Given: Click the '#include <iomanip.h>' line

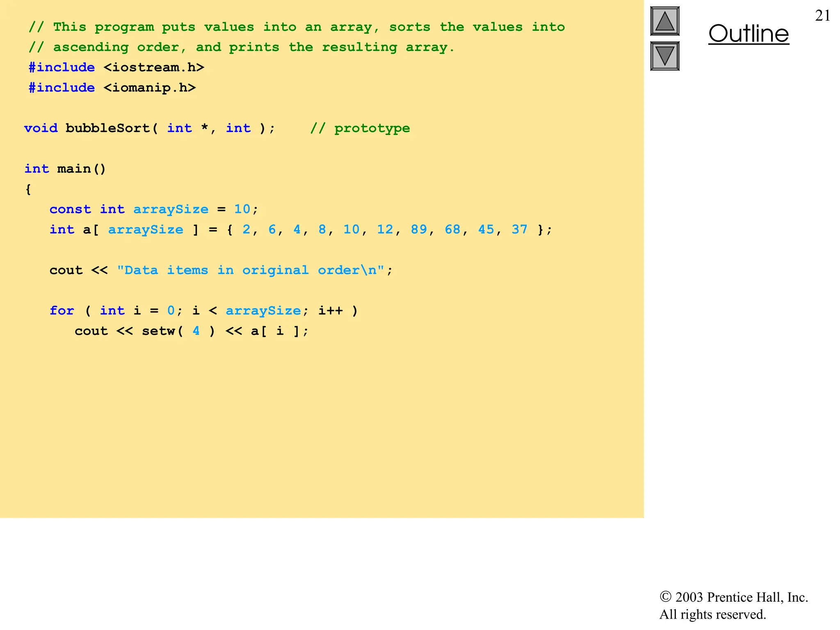Looking at the screenshot, I should click(x=112, y=87).
